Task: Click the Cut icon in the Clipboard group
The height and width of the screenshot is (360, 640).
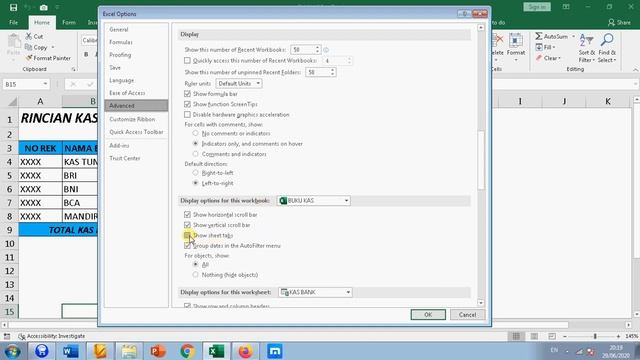Action: click(29, 36)
